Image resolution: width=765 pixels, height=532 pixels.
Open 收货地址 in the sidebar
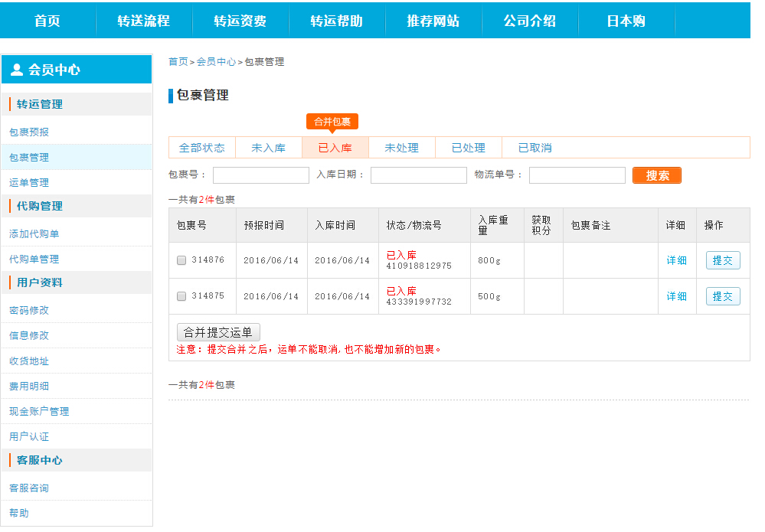pos(29,361)
